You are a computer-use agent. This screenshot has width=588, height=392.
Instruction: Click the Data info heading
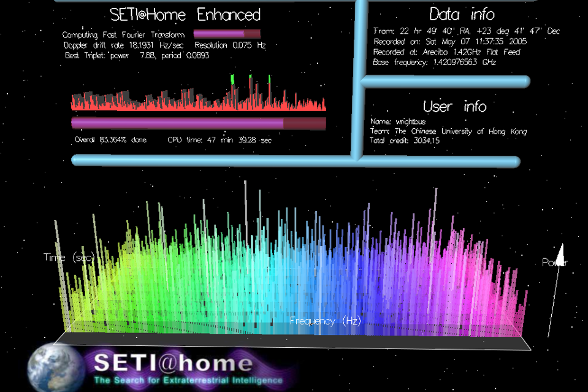[x=462, y=14]
